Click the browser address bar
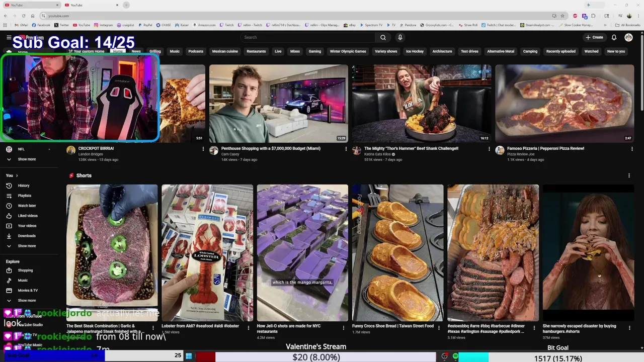 coord(297,16)
